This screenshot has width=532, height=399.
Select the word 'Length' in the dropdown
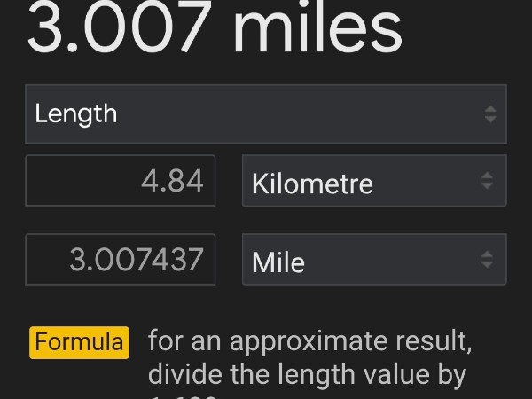(x=76, y=113)
